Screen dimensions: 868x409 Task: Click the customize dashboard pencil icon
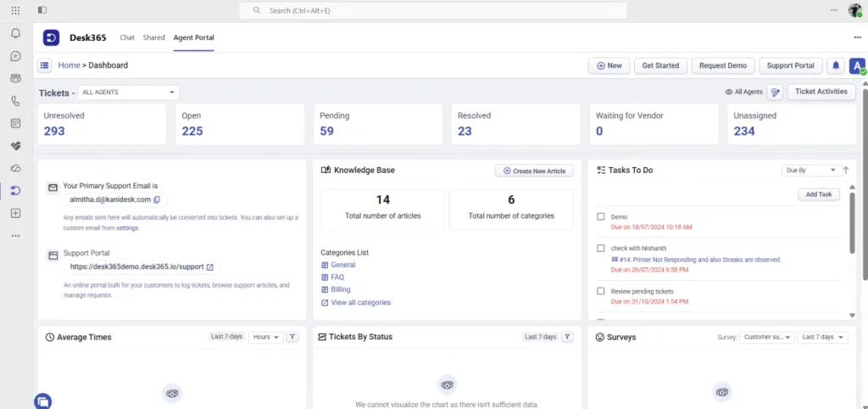pos(775,92)
